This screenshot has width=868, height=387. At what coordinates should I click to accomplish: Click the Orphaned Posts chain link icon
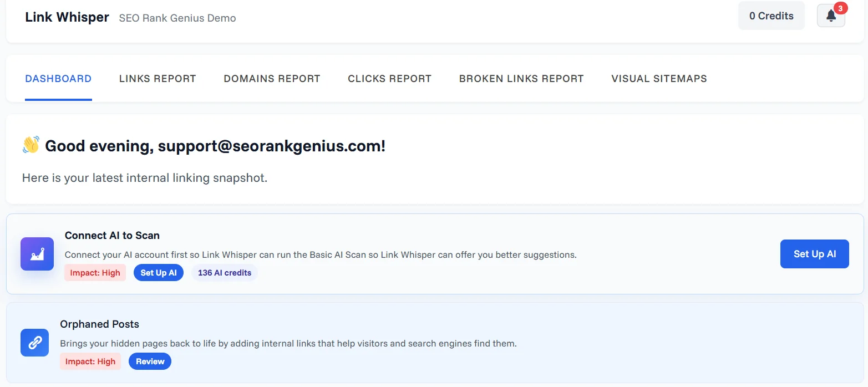tap(35, 343)
